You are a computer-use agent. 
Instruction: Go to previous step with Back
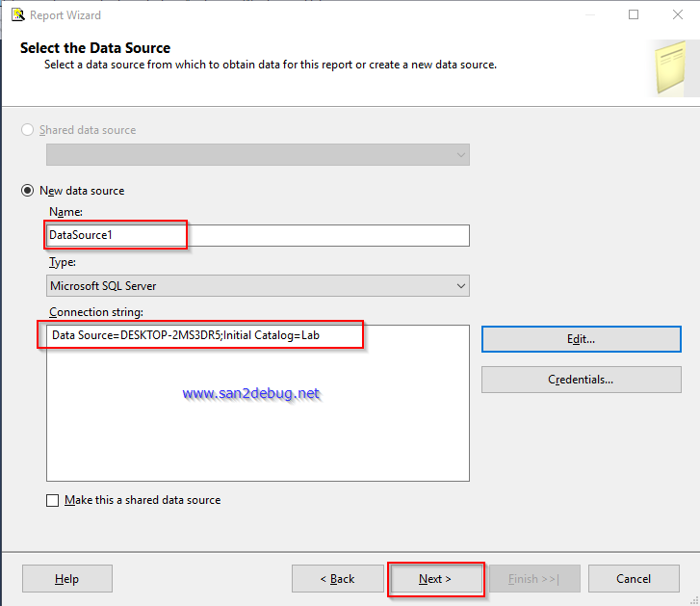coord(337,578)
